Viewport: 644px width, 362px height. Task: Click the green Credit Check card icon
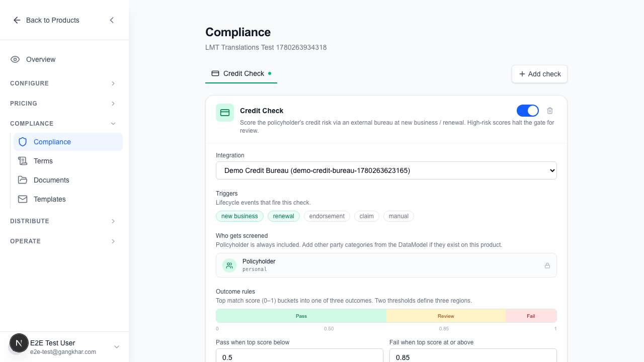225,113
